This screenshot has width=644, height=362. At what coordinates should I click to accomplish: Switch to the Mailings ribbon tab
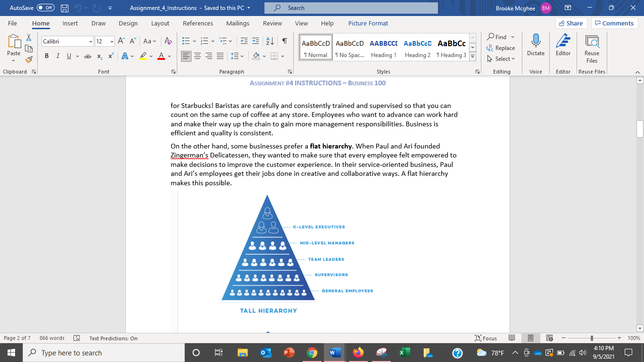click(x=238, y=23)
